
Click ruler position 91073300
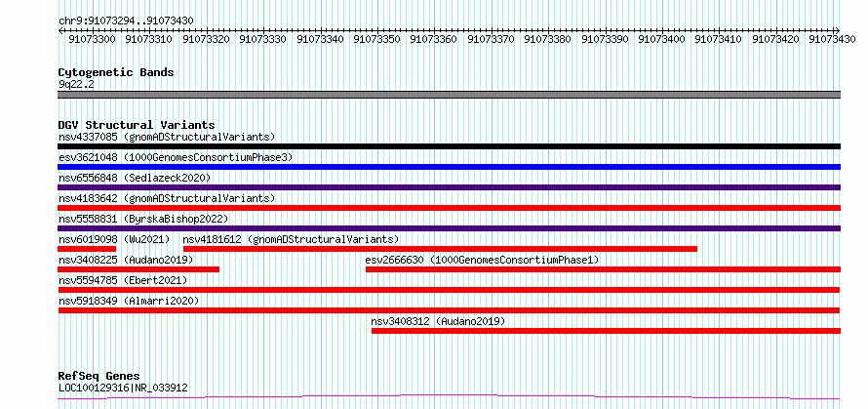pos(92,39)
